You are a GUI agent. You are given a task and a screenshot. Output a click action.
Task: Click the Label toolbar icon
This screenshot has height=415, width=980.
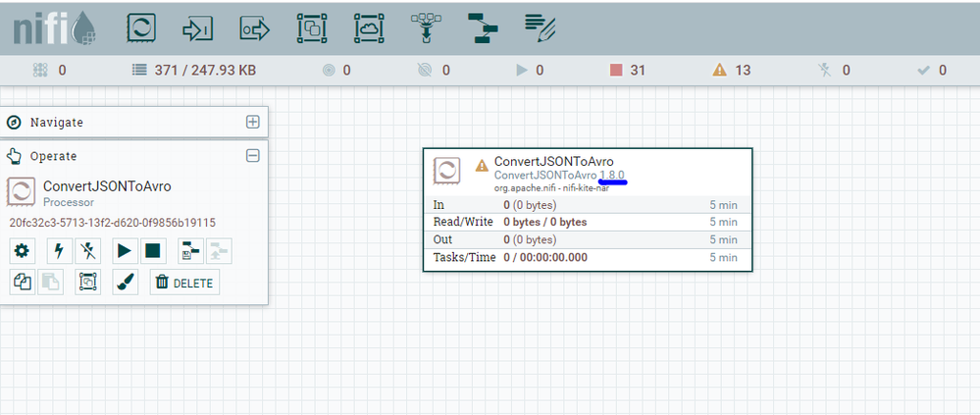(x=541, y=28)
